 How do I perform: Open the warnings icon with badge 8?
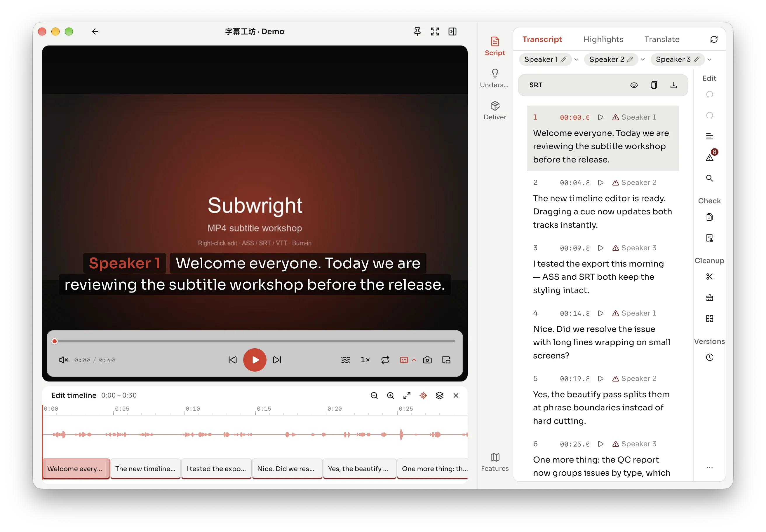click(709, 157)
